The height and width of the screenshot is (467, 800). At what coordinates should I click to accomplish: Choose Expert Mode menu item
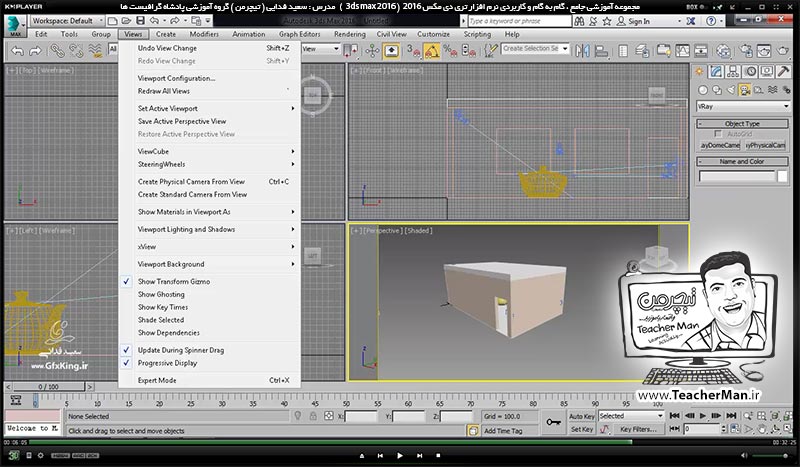tap(209, 380)
